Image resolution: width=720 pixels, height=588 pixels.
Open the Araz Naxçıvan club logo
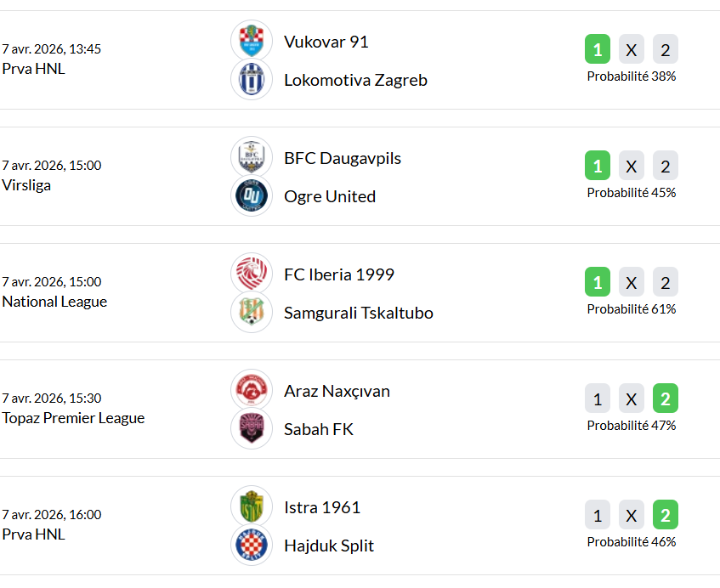[252, 391]
